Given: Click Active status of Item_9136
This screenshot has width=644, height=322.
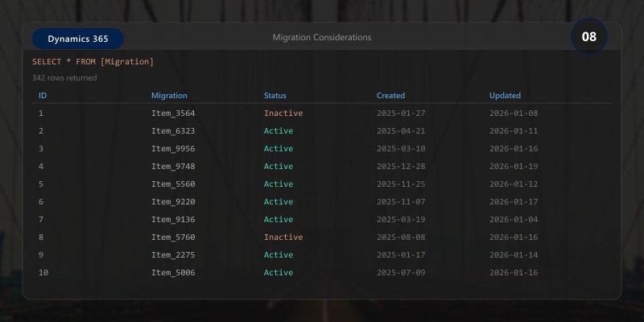Looking at the screenshot, I should [279, 219].
